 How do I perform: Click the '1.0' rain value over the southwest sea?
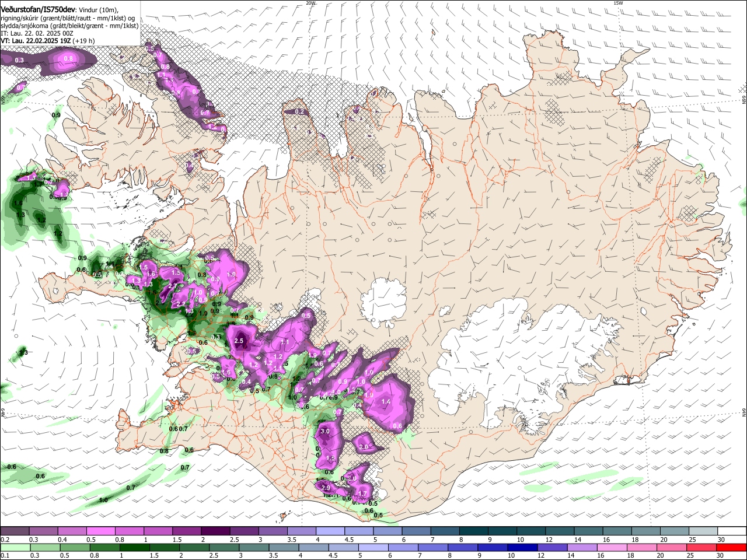coord(103,500)
